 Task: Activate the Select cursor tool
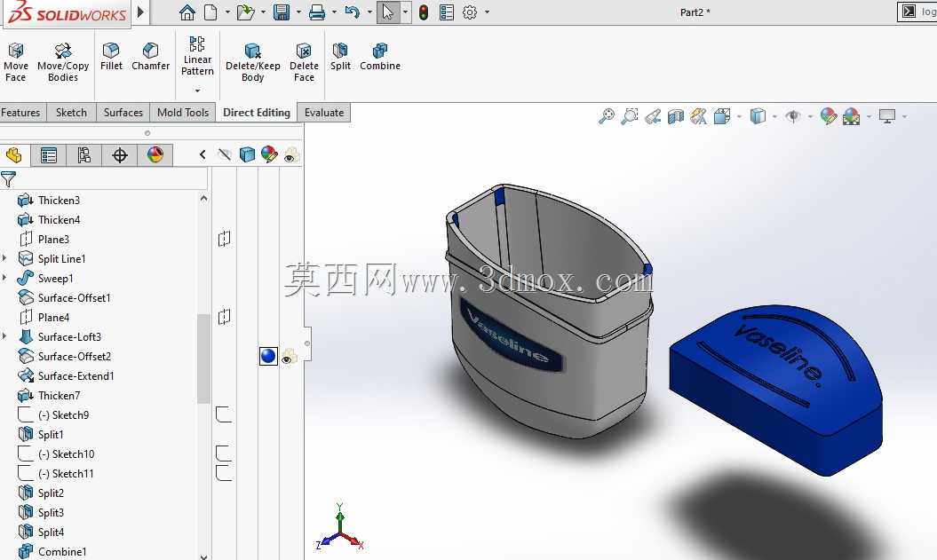point(388,12)
